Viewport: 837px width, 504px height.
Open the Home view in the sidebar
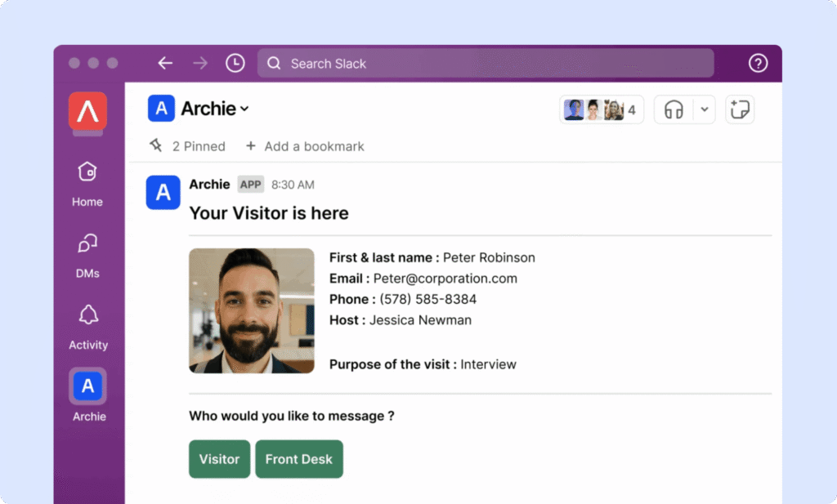click(x=87, y=180)
